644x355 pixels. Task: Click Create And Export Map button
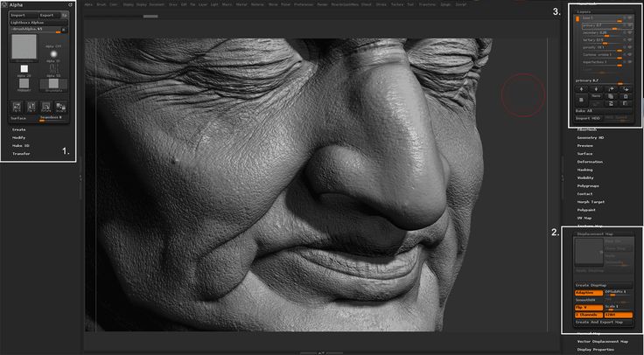[604, 322]
